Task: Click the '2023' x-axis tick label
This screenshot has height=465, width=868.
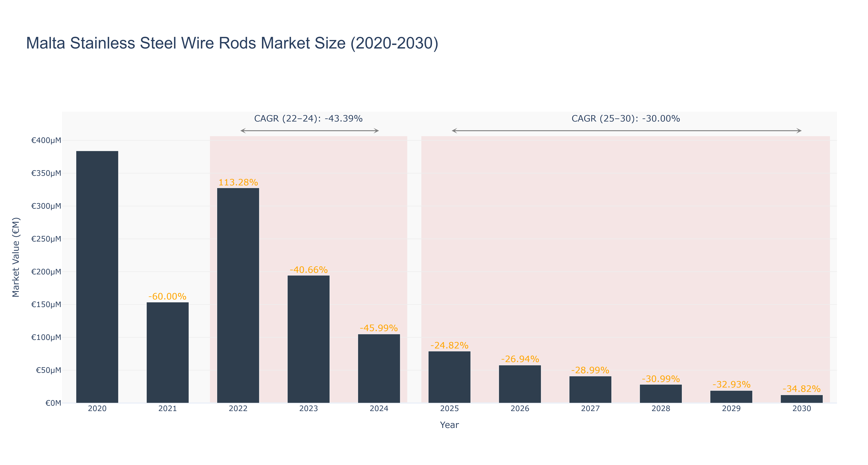Action: point(308,409)
